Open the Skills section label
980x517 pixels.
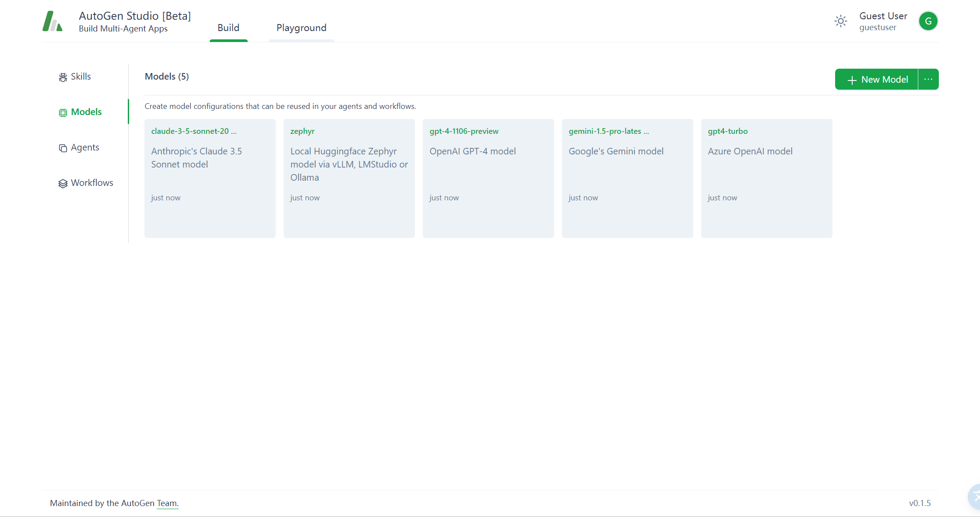[81, 77]
